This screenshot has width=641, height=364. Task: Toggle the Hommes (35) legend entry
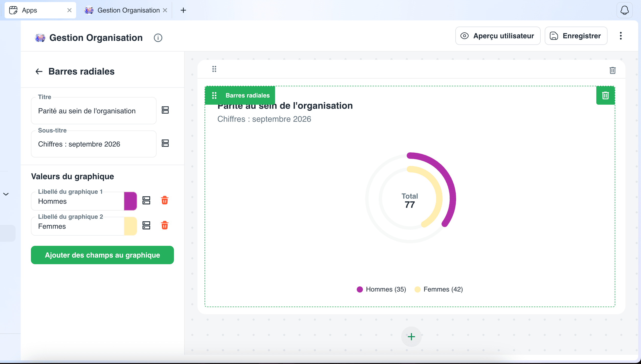pyautogui.click(x=381, y=289)
